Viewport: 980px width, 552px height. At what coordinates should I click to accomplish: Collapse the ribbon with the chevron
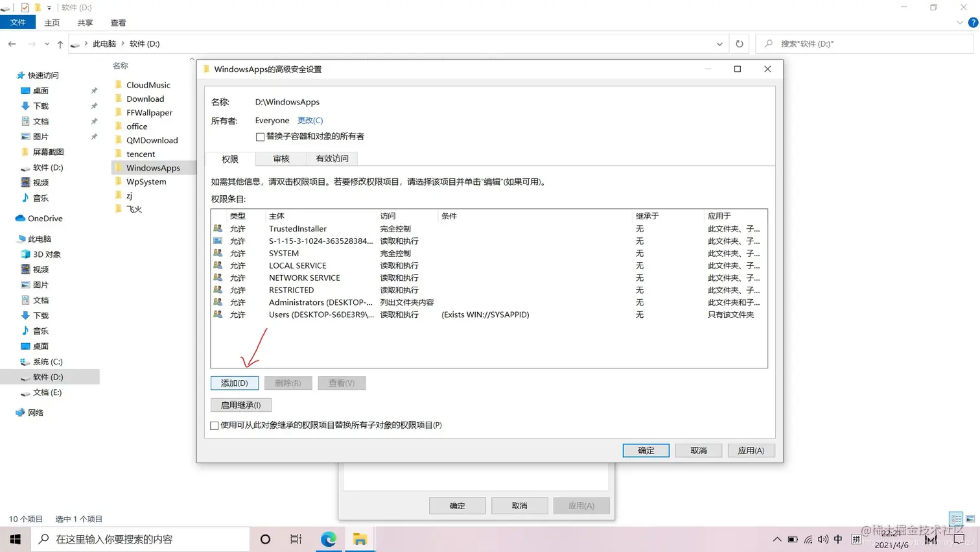pyautogui.click(x=960, y=22)
